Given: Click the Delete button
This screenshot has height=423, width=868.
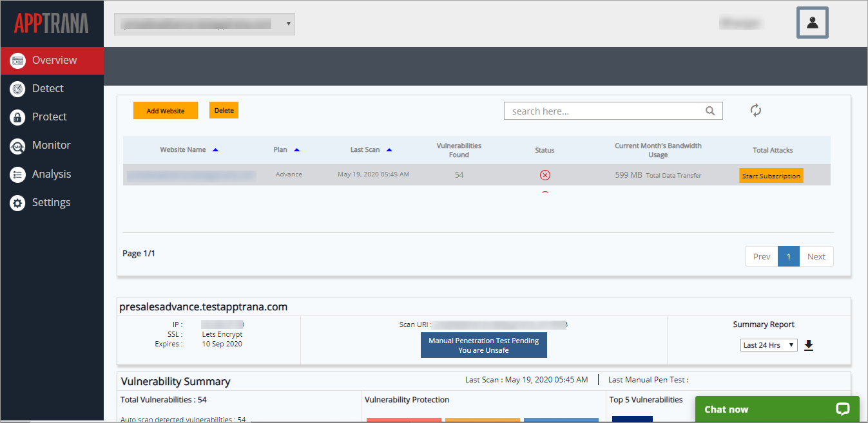Looking at the screenshot, I should tap(224, 110).
